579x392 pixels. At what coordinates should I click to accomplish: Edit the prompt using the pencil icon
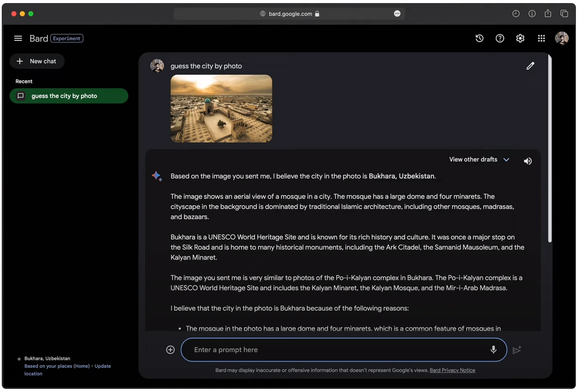point(530,66)
